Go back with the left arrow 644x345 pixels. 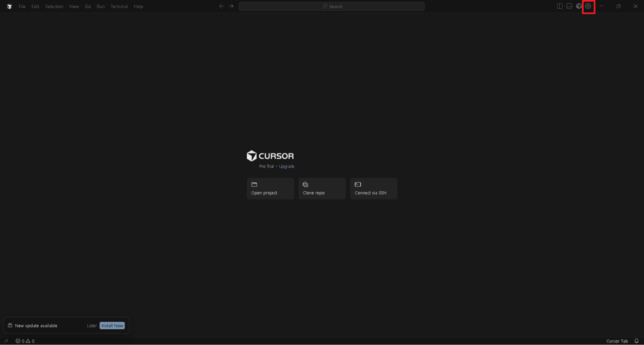tap(221, 6)
